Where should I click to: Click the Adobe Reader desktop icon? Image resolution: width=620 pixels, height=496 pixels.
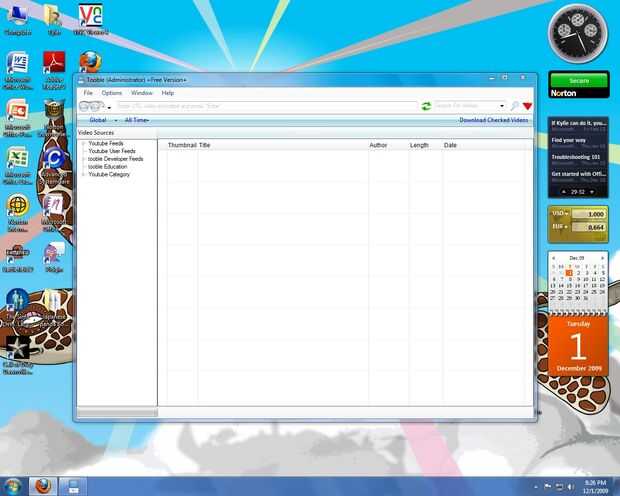point(54,70)
